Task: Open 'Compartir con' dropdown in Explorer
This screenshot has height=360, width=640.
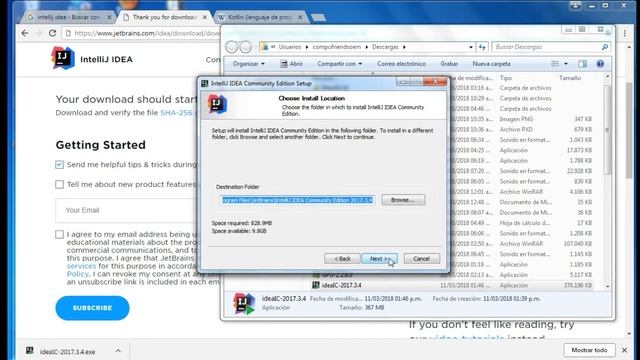Action: [x=340, y=64]
